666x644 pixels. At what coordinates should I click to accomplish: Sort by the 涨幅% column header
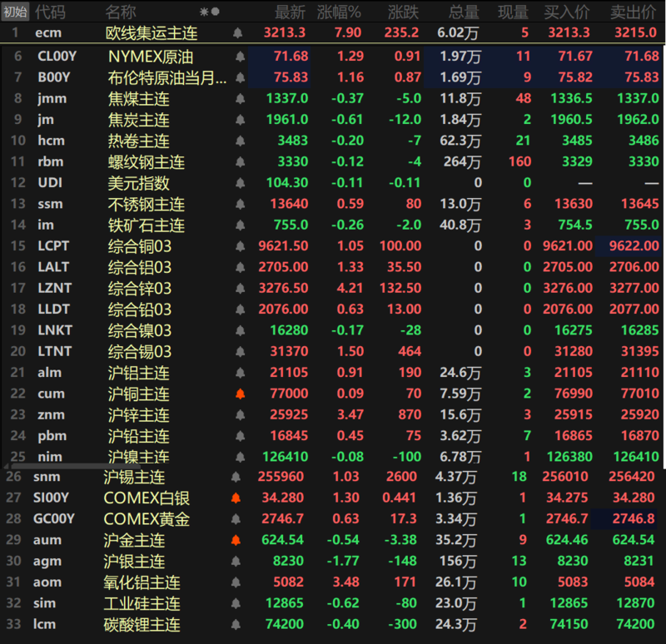click(339, 12)
